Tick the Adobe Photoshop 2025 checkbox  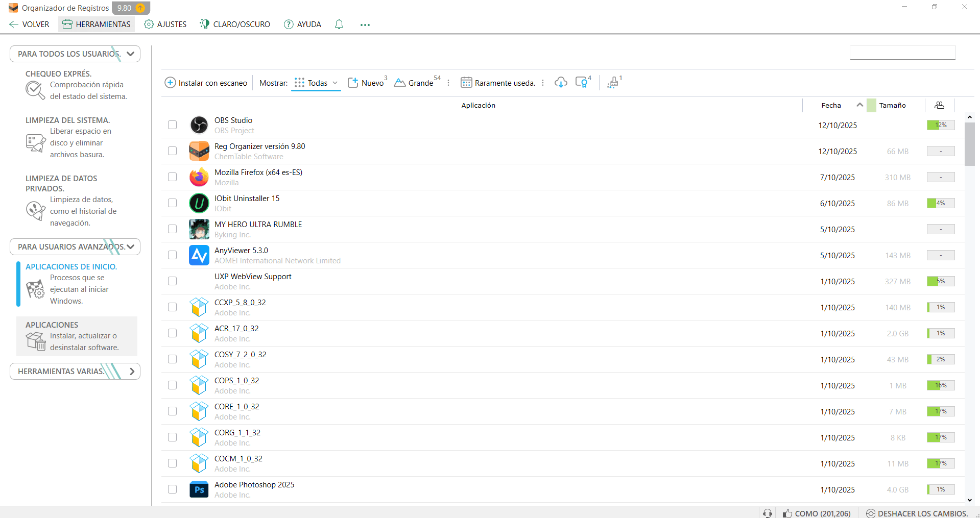tap(173, 489)
